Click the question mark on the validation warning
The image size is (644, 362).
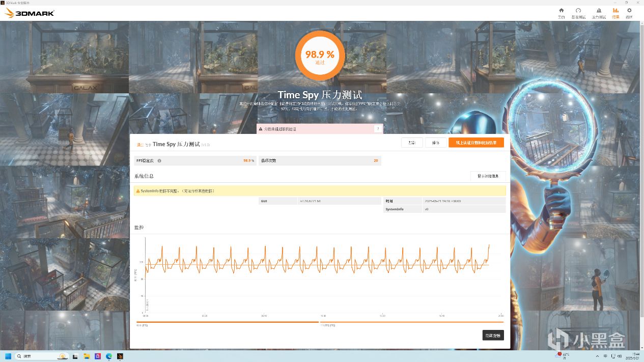point(377,129)
